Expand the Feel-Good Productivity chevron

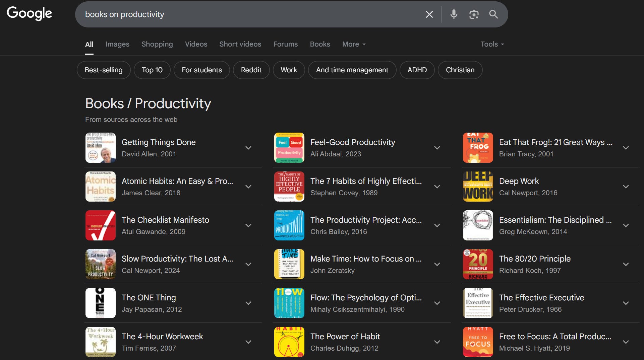[x=437, y=148]
